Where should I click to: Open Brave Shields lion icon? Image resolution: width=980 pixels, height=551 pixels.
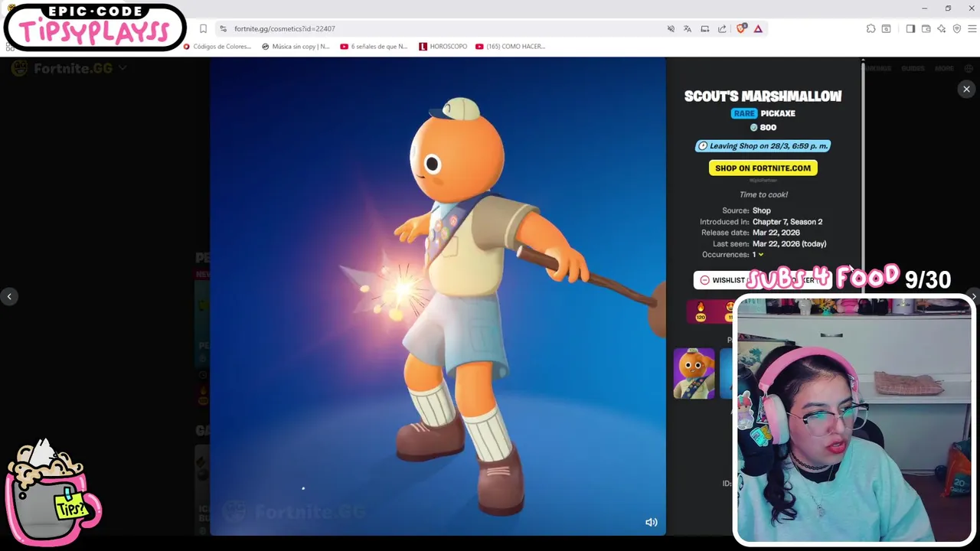click(740, 28)
